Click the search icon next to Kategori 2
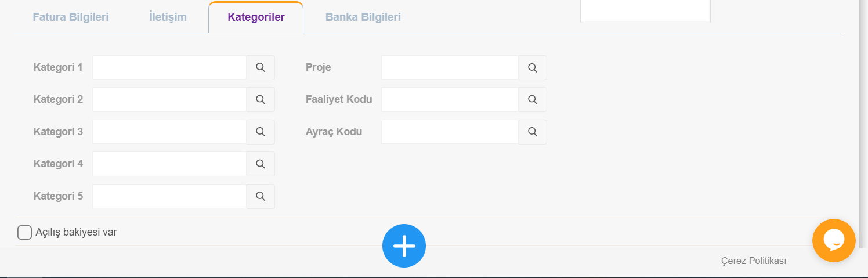Viewport: 868px width, 278px height. click(261, 99)
